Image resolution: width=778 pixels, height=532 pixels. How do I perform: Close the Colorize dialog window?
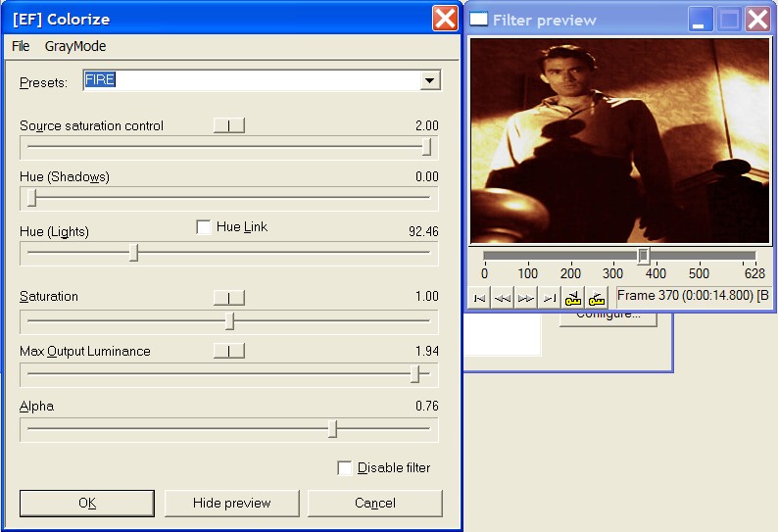(445, 19)
